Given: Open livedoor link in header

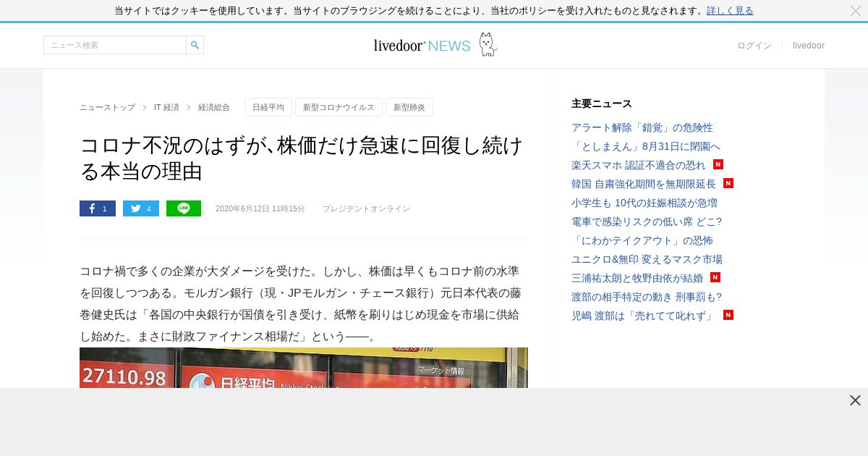Looking at the screenshot, I should 809,46.
